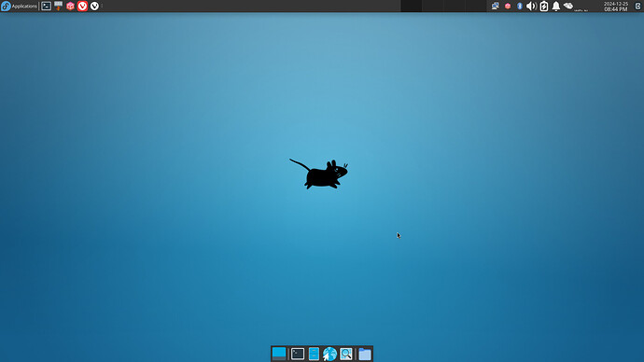
Task: Launch the white Vivaldi browser icon
Action: (x=94, y=7)
